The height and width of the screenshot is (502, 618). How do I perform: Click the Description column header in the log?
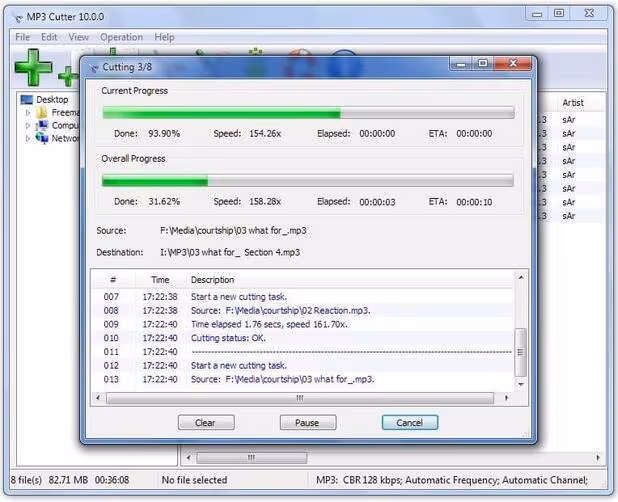point(212,280)
